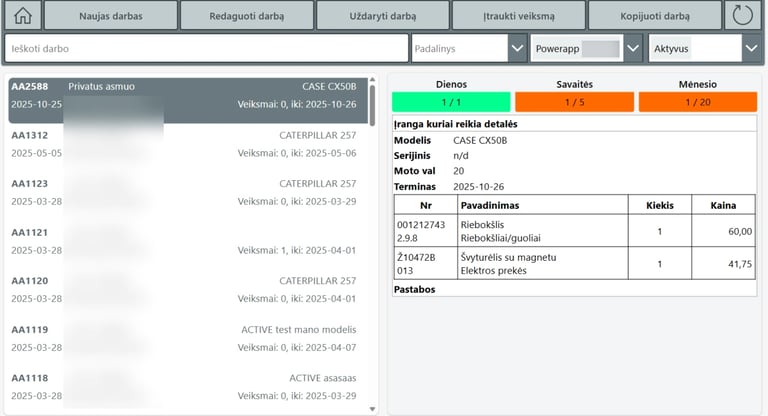768x416 pixels.
Task: Click the Modelis value CASE CX50B
Action: pyautogui.click(x=480, y=140)
